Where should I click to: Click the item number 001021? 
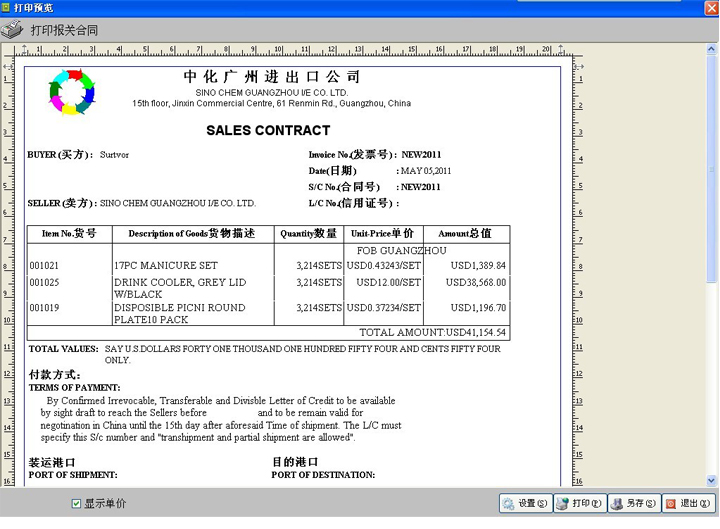44,265
